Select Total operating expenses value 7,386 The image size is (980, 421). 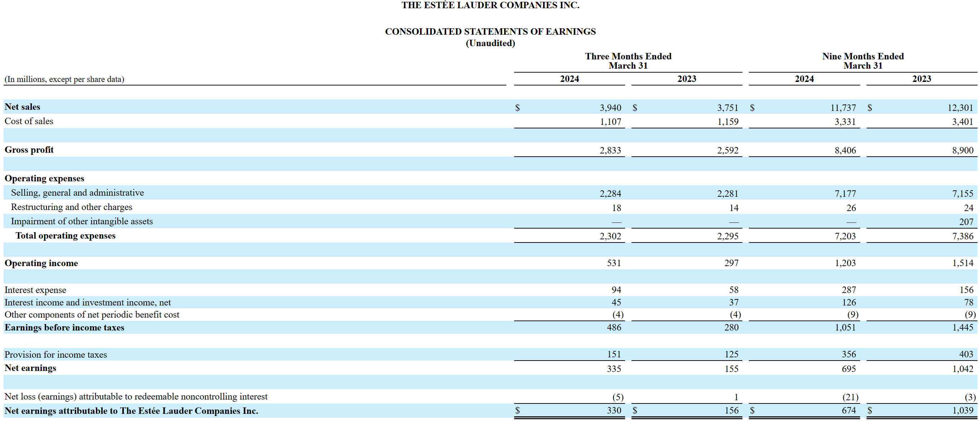click(962, 236)
